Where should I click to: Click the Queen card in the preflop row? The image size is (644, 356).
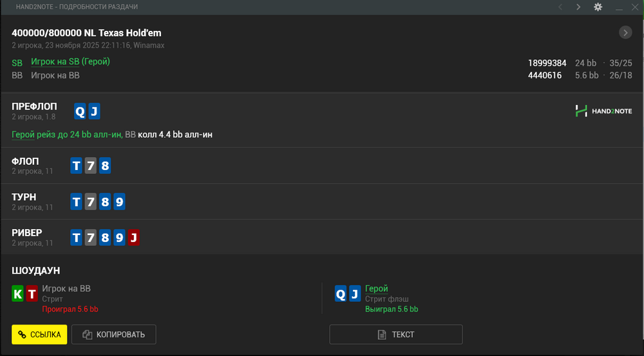[80, 112]
